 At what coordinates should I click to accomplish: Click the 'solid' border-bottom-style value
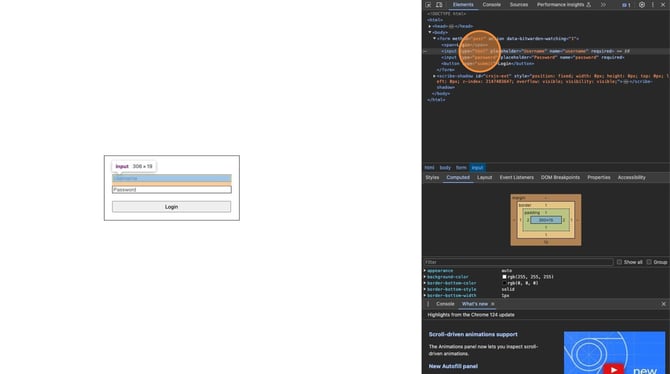(x=508, y=289)
